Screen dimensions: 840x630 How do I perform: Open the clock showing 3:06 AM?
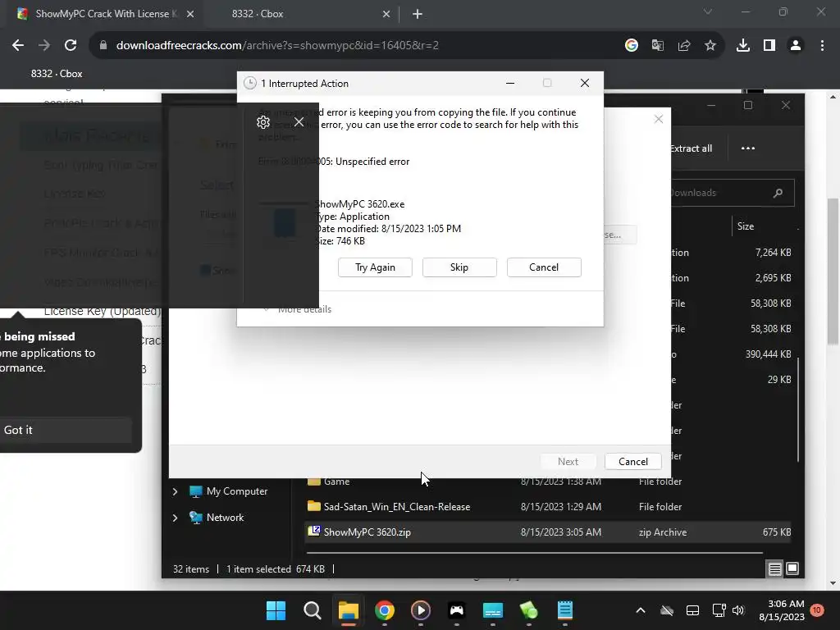[x=781, y=610]
